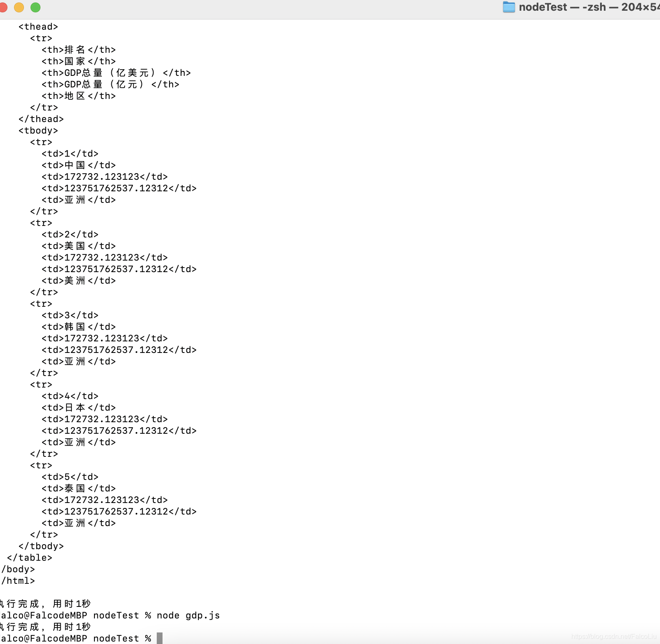Click the terminal window title text
Viewport: 660px width, 644px height.
[589, 7]
